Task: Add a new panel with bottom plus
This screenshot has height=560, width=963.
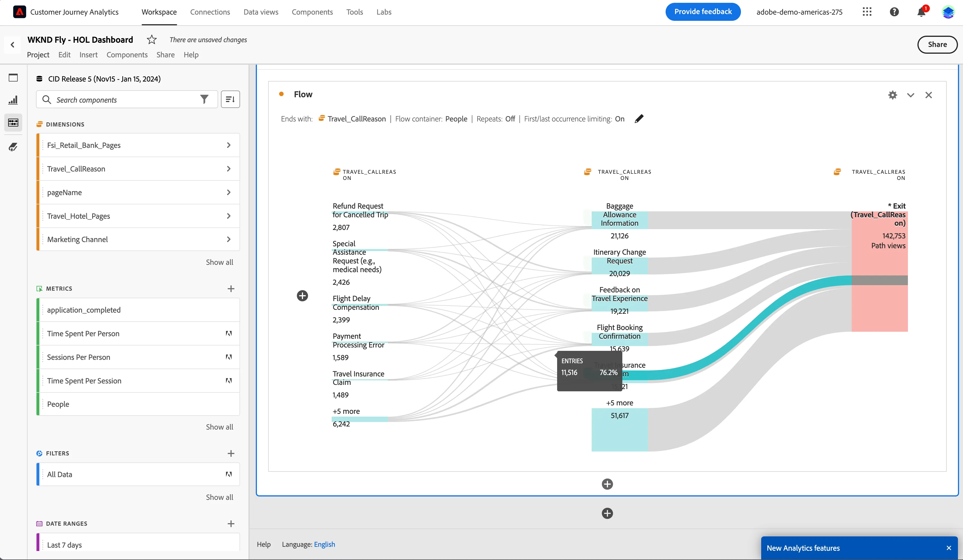Action: [607, 513]
